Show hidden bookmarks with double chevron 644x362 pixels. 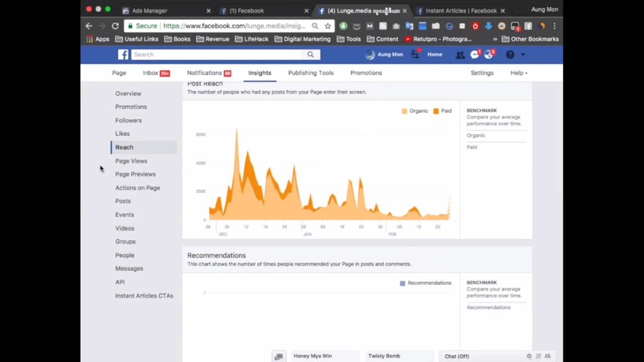pos(495,39)
